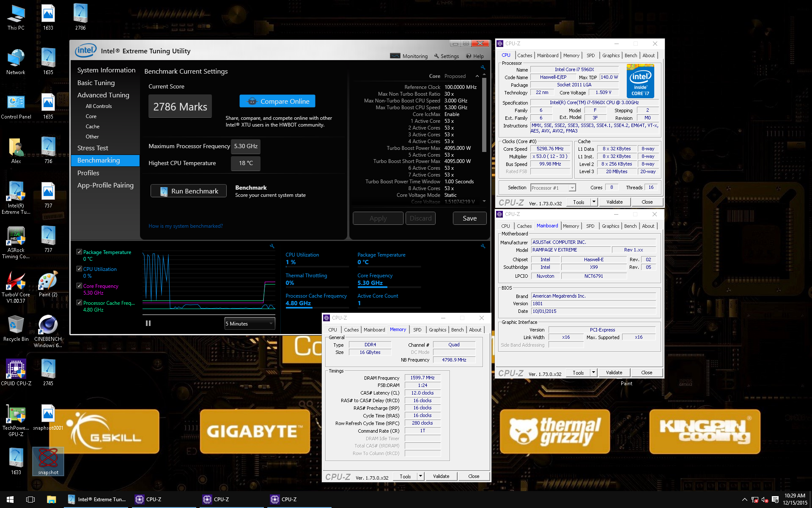Open App-Profile Pairing in XTU sidebar
812x508 pixels.
pos(105,185)
